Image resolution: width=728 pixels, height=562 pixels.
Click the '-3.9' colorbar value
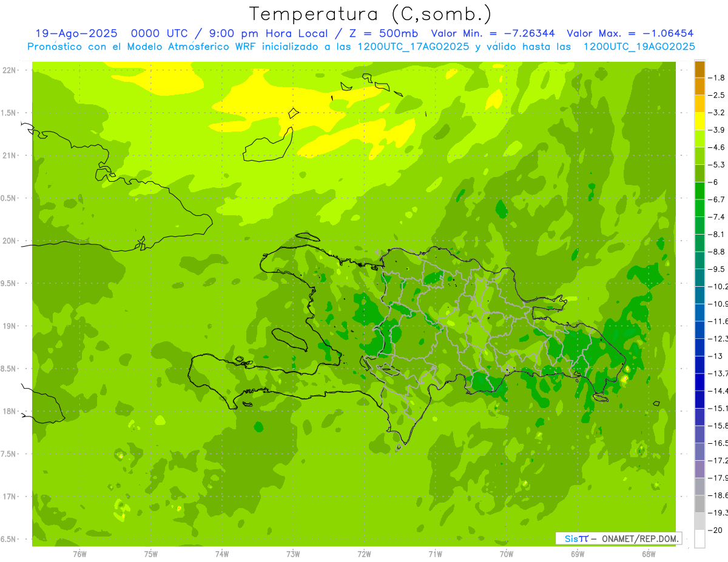click(x=716, y=130)
